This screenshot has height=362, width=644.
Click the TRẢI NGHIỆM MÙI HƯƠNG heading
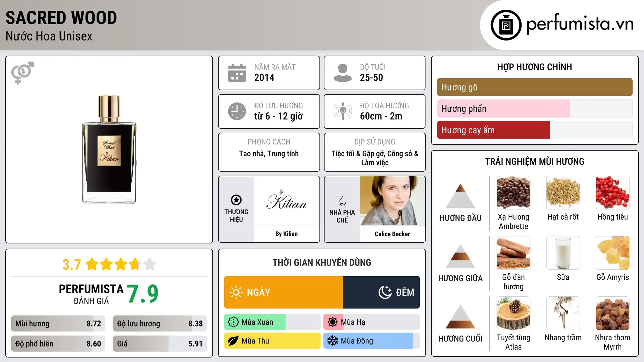(535, 162)
